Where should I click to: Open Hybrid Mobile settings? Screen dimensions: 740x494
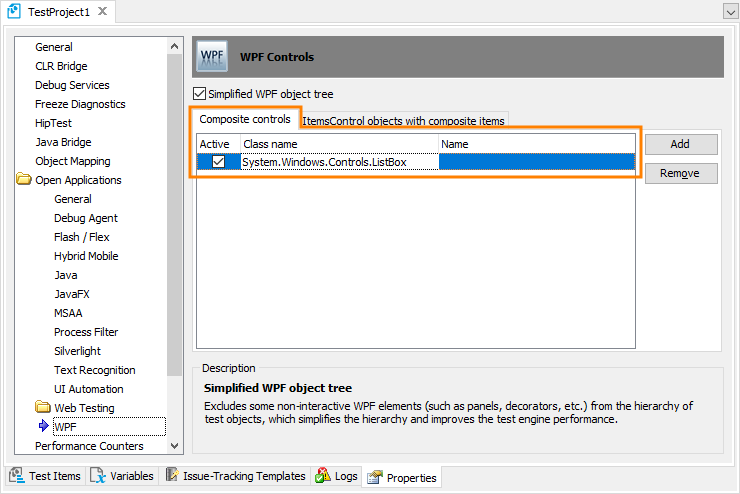(86, 256)
